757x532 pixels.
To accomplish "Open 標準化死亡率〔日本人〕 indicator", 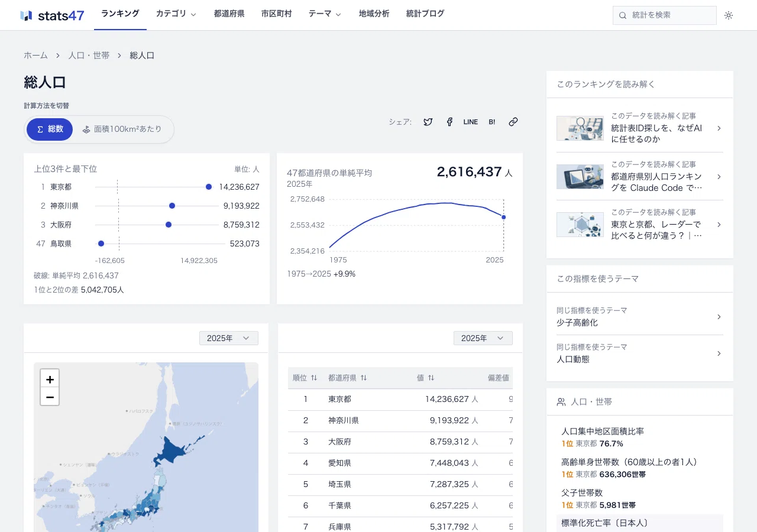I will 640,524.
